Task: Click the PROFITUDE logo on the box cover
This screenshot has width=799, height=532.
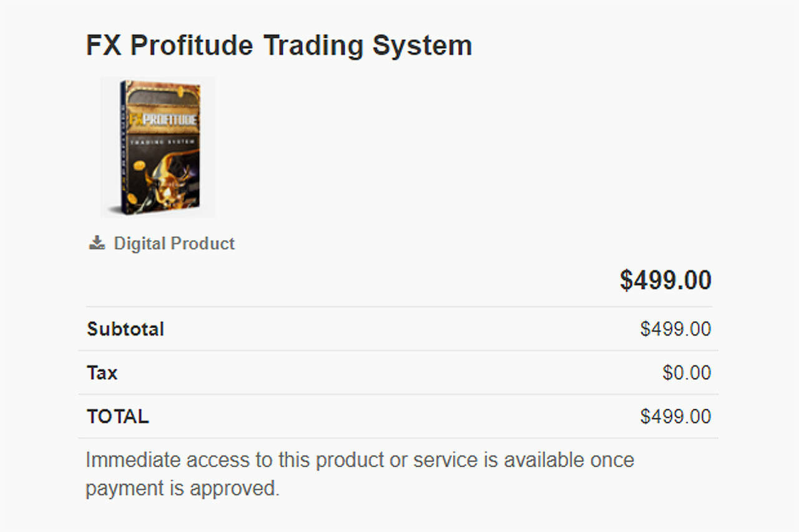Action: (x=162, y=119)
